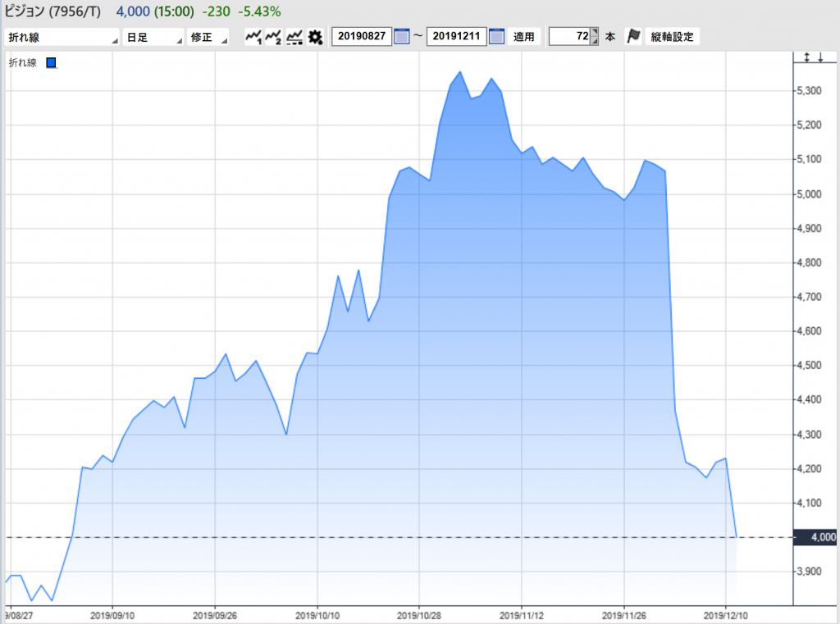
Task: Click the start date field 20190827
Action: (361, 37)
